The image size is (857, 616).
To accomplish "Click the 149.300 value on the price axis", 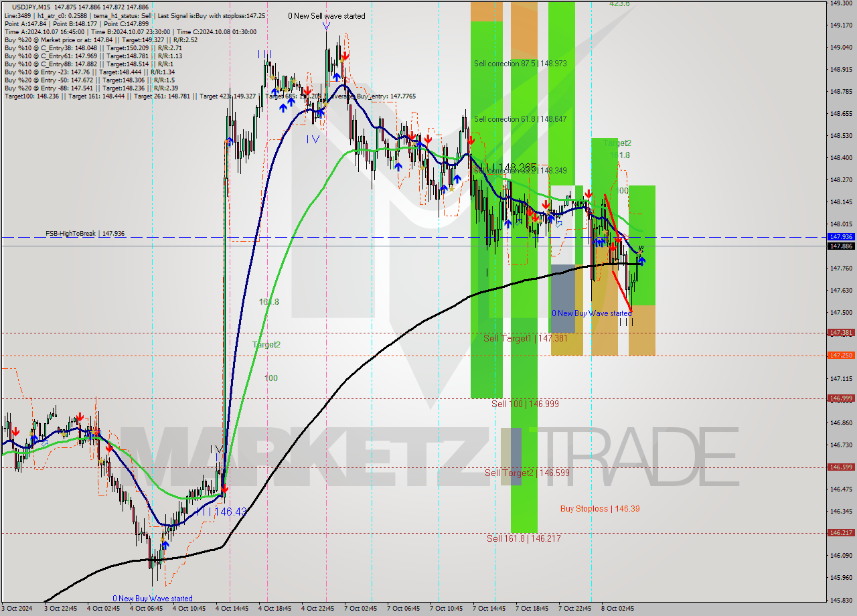I will pos(841,3).
